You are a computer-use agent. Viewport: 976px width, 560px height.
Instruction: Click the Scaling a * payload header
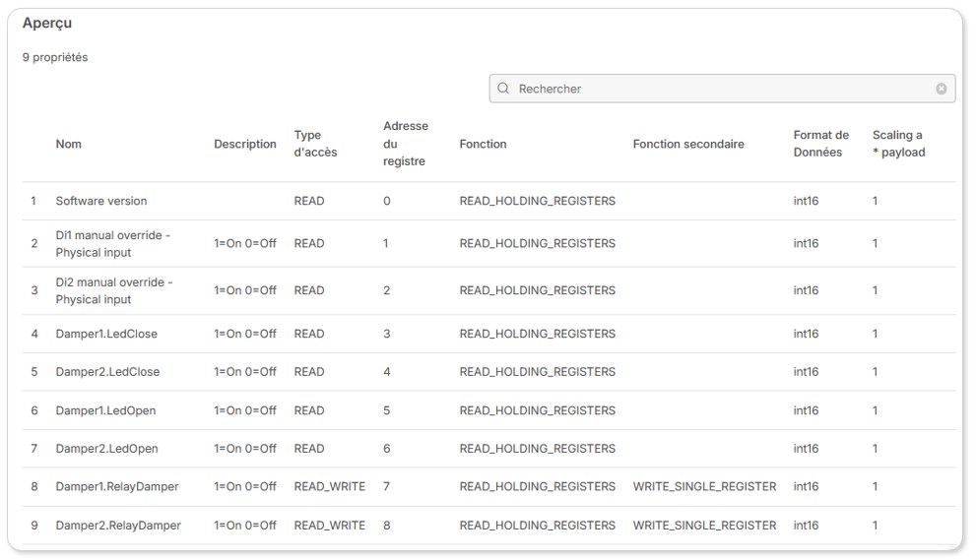[x=899, y=144]
